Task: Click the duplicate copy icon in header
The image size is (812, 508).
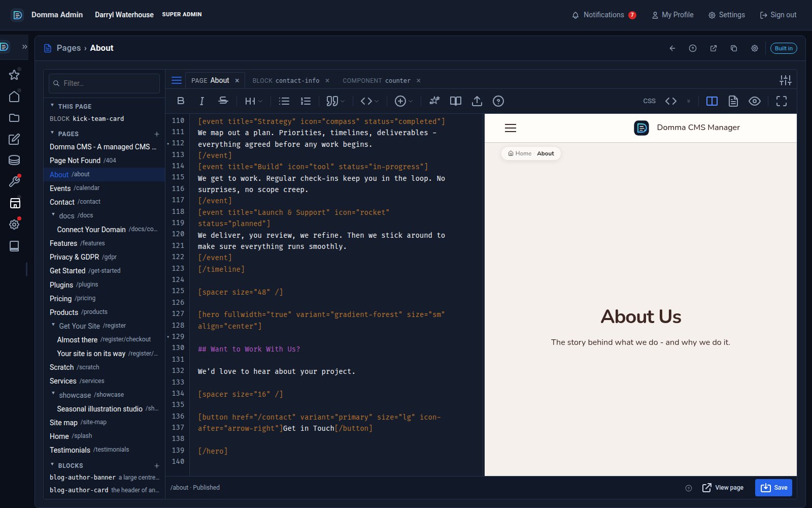Action: click(734, 48)
